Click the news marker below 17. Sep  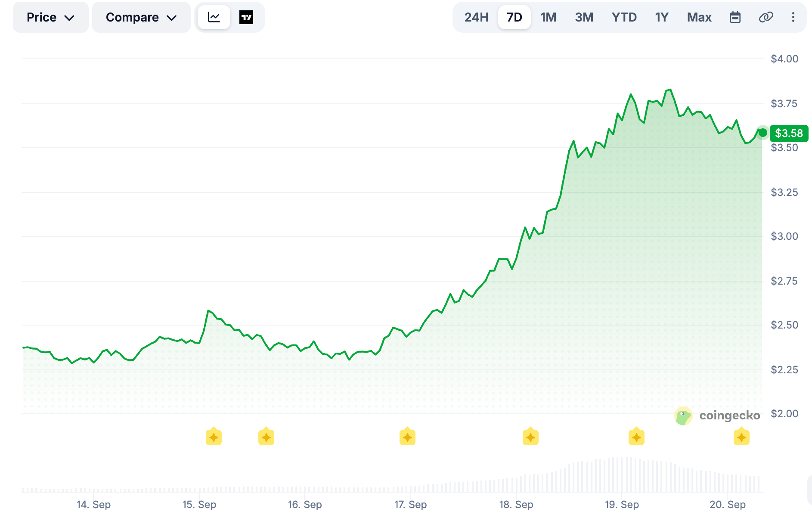407,437
